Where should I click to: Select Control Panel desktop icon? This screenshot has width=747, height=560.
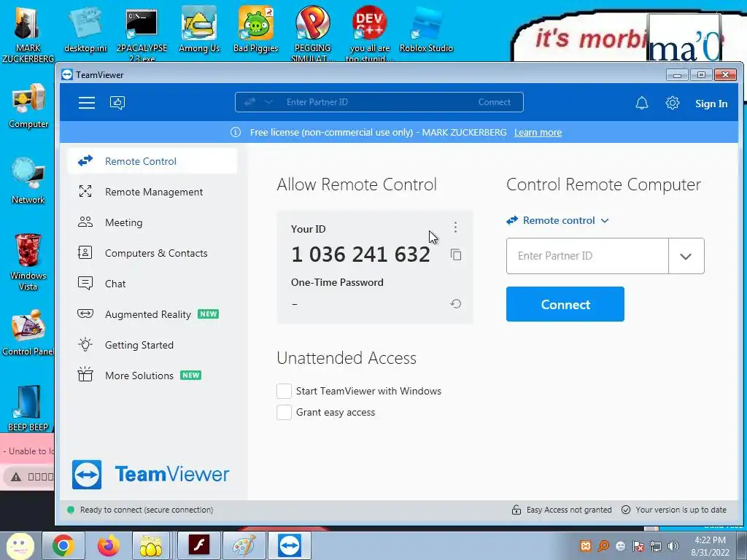click(x=28, y=332)
